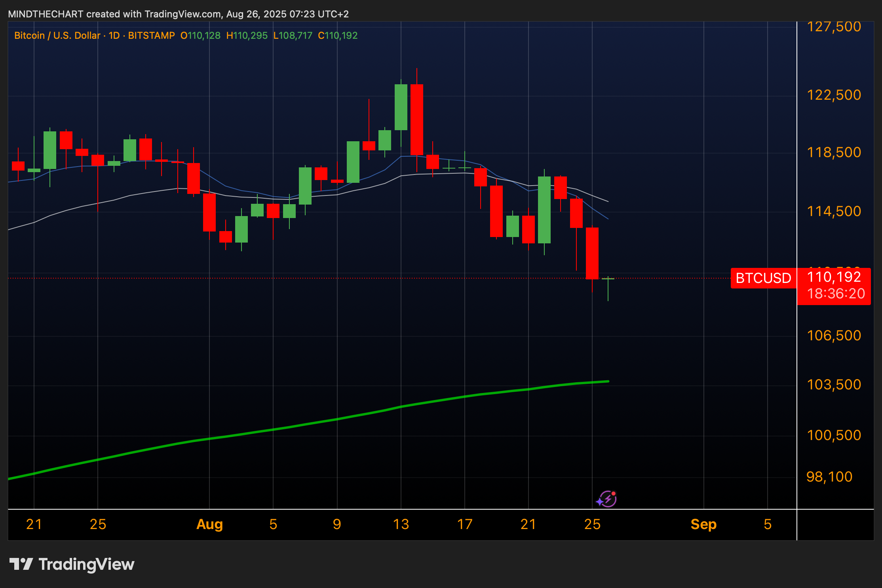The width and height of the screenshot is (882, 588).
Task: Click the 118,500 price axis label
Action: coord(834,152)
